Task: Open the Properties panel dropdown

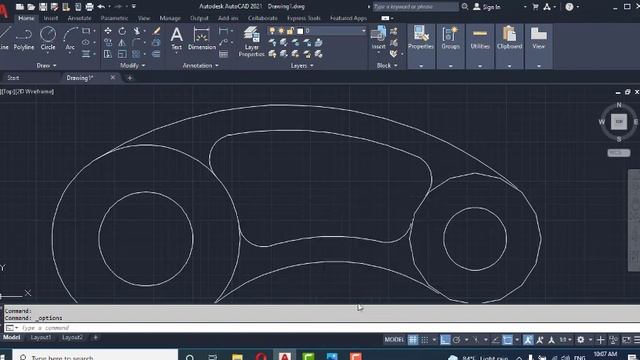Action: pos(421,65)
